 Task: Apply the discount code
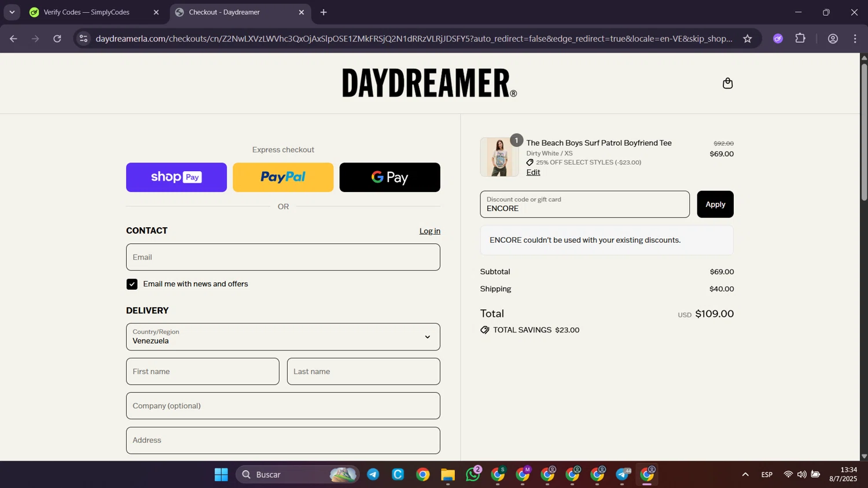tap(715, 204)
